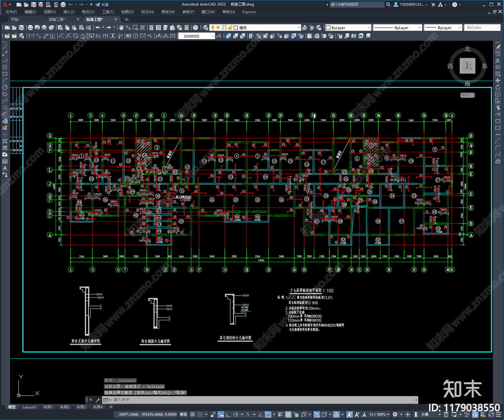Toggle snap mode dots in status bar
This screenshot has height=420, width=504.
point(200,414)
